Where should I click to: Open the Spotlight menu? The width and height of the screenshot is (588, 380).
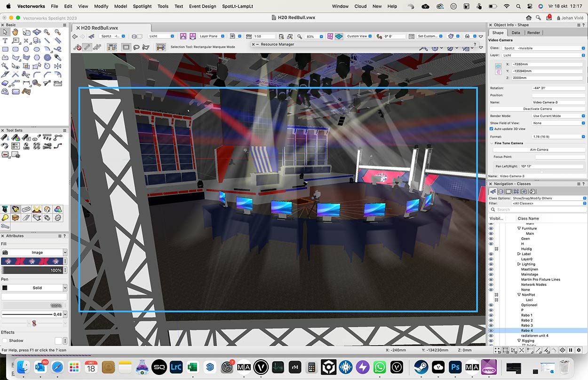(142, 6)
